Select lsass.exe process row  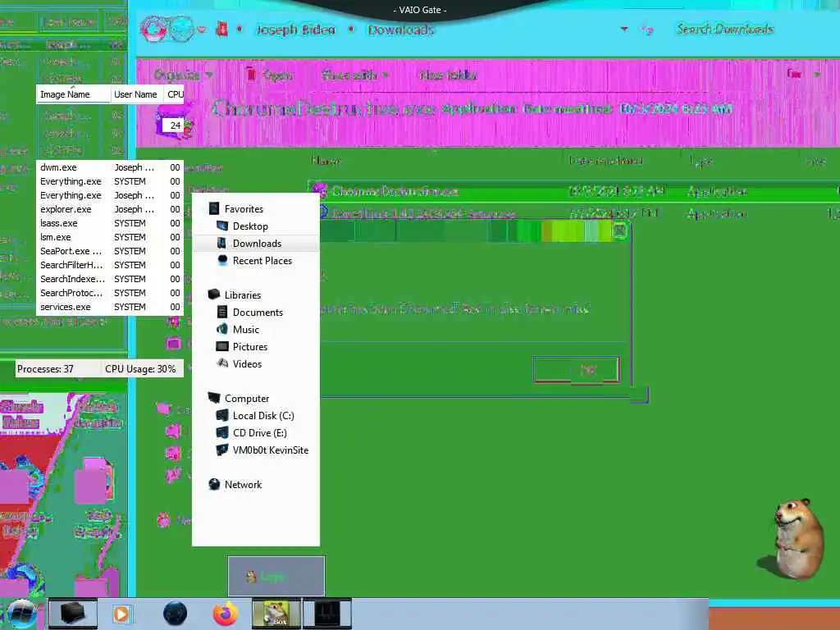110,223
